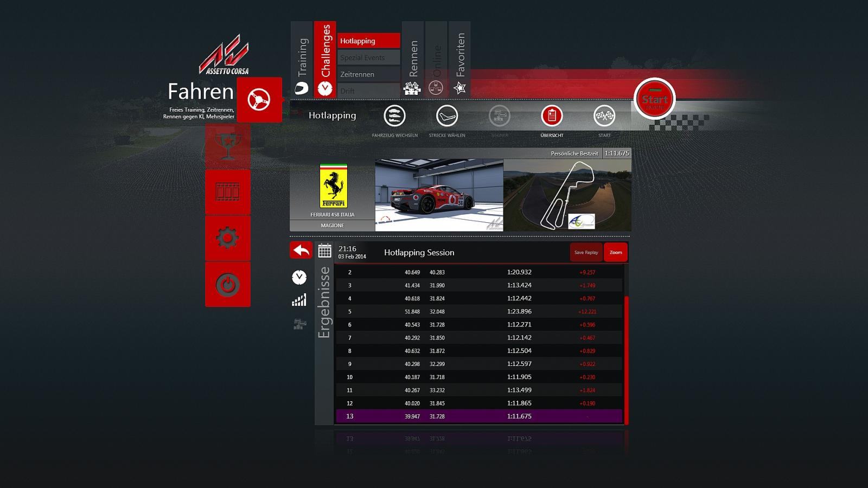Click the signal bars ranking icon
This screenshot has width=868, height=488.
(x=299, y=300)
